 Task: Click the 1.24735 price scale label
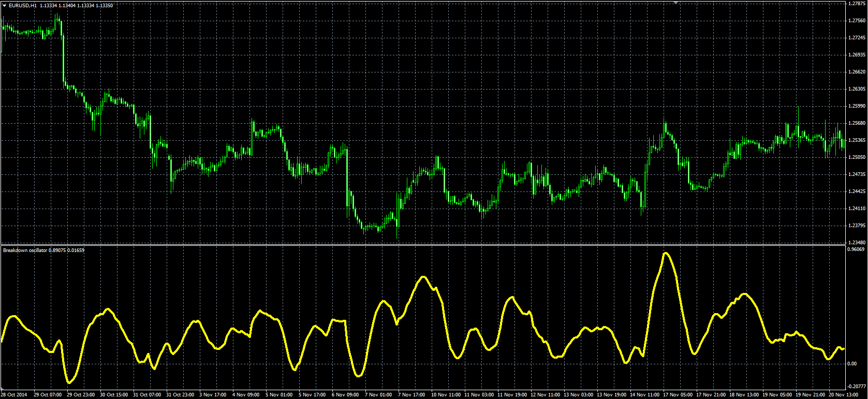point(857,174)
